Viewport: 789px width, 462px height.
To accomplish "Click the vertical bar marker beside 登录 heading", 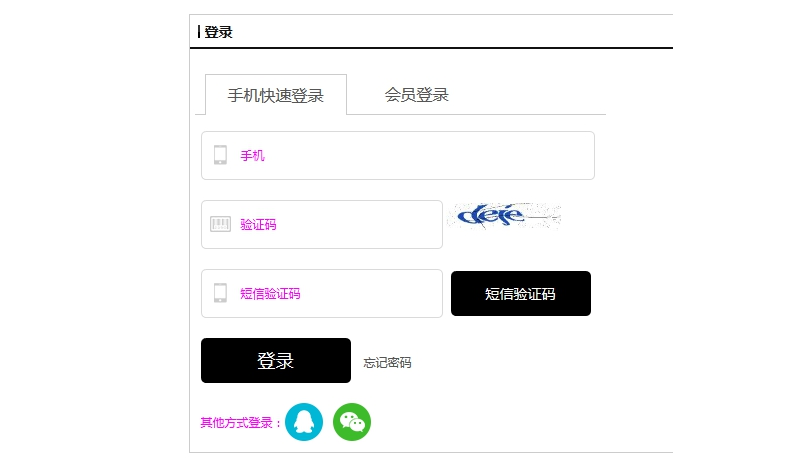I will 199,32.
